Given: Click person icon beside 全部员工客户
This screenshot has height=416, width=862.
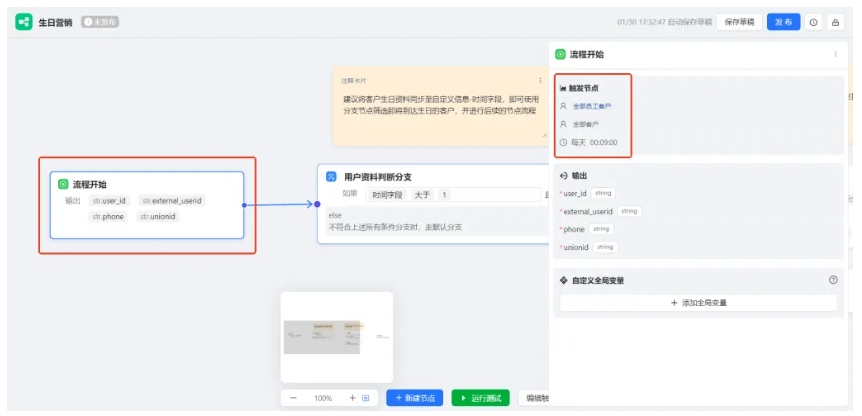Looking at the screenshot, I should click(563, 106).
